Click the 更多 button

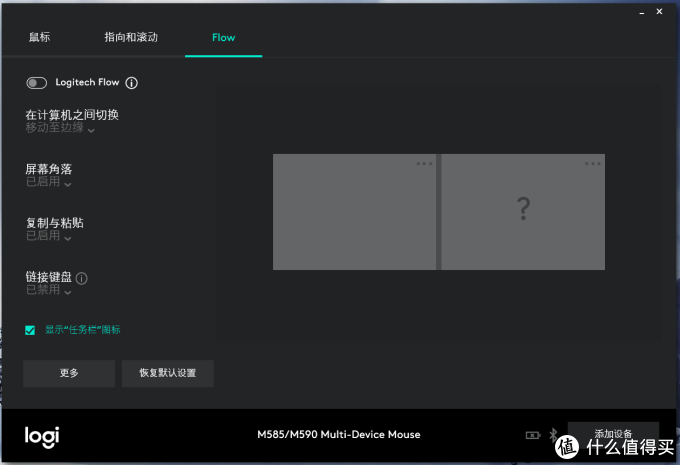(69, 373)
